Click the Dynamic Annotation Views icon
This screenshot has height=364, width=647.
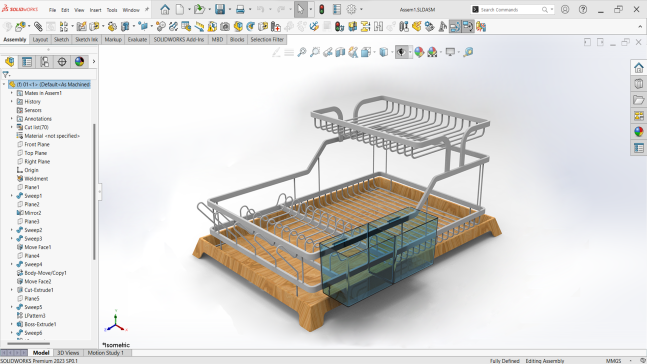point(353,52)
